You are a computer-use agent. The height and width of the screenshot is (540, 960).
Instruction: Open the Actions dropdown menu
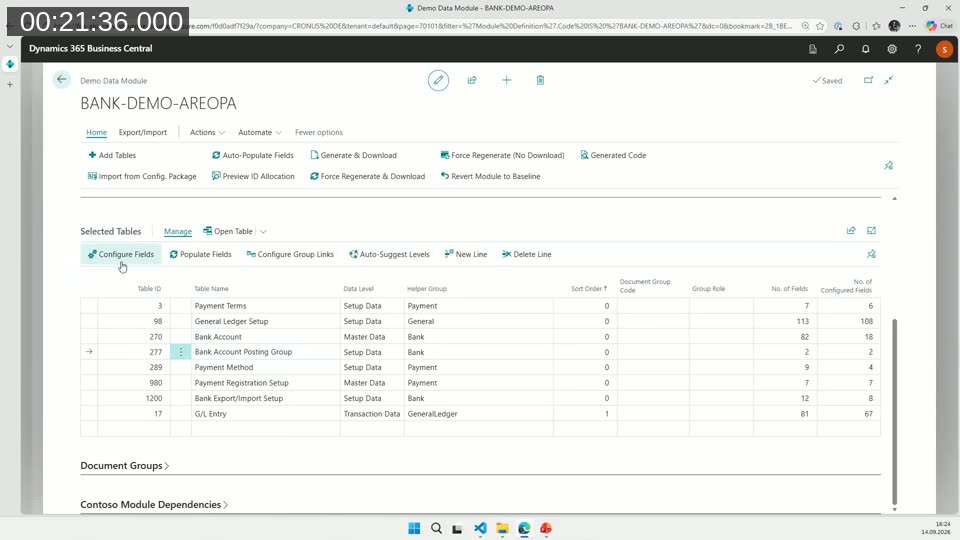click(208, 132)
